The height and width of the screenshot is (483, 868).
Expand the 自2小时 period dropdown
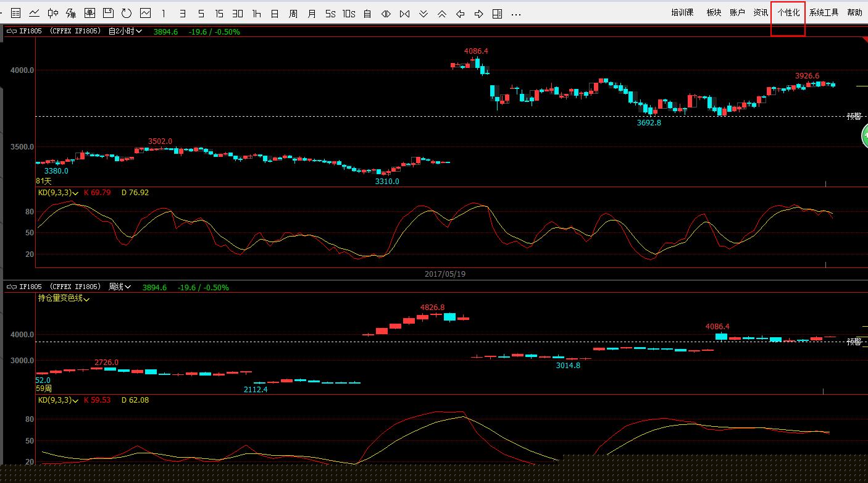click(126, 31)
